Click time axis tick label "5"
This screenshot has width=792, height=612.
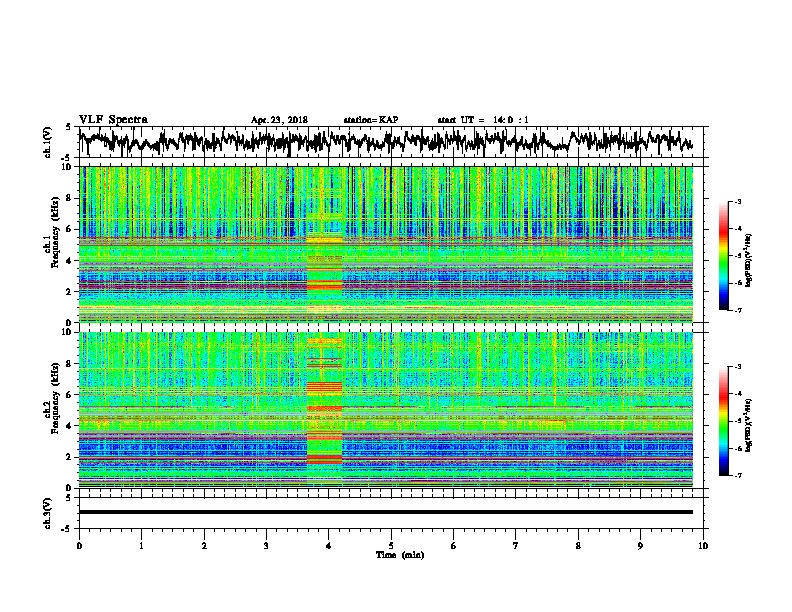point(391,546)
